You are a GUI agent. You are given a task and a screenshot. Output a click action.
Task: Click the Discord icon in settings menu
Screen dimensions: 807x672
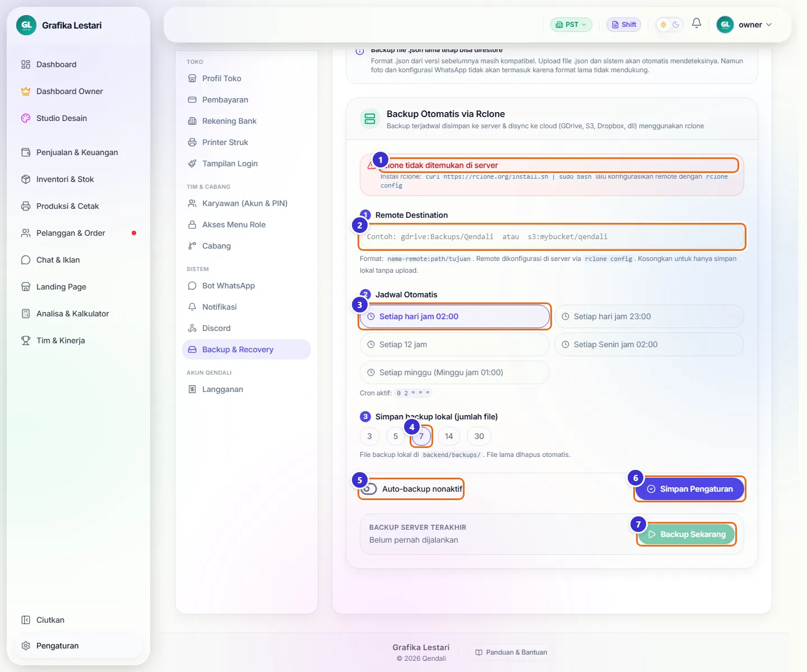tap(192, 328)
